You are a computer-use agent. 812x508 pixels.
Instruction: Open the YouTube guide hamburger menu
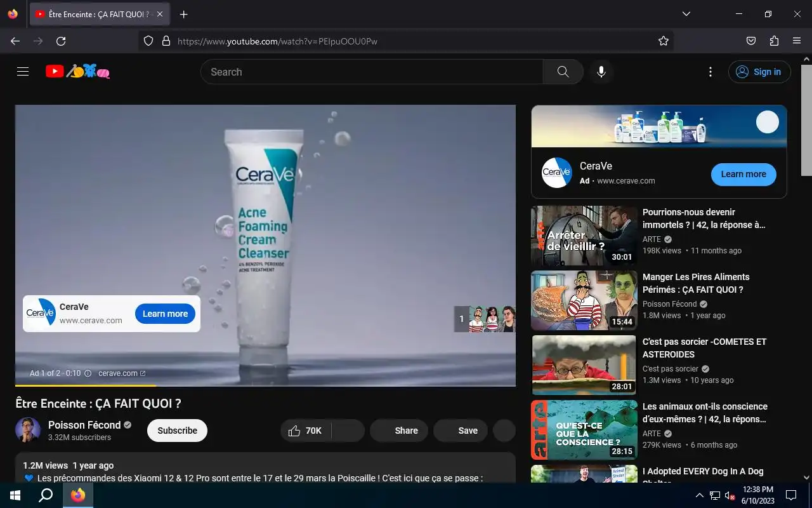tap(23, 72)
